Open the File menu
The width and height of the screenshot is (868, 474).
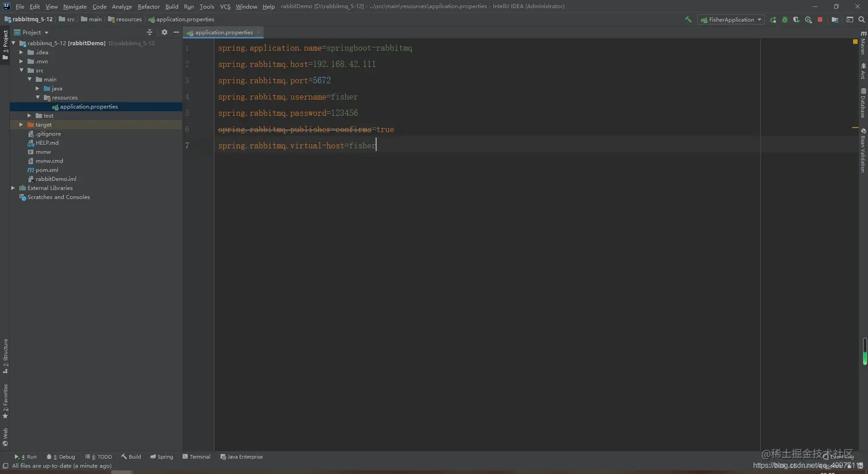[20, 6]
